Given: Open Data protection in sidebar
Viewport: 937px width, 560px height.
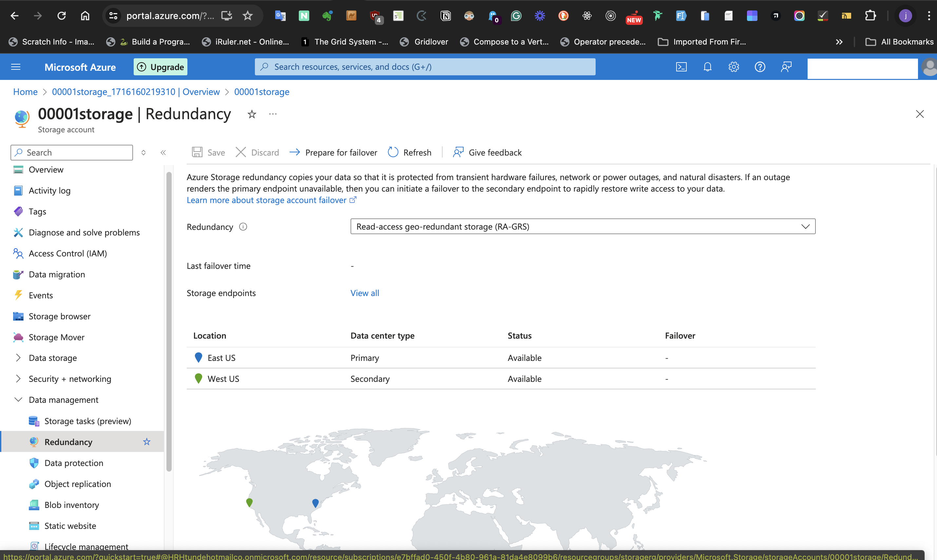Looking at the screenshot, I should click(74, 463).
